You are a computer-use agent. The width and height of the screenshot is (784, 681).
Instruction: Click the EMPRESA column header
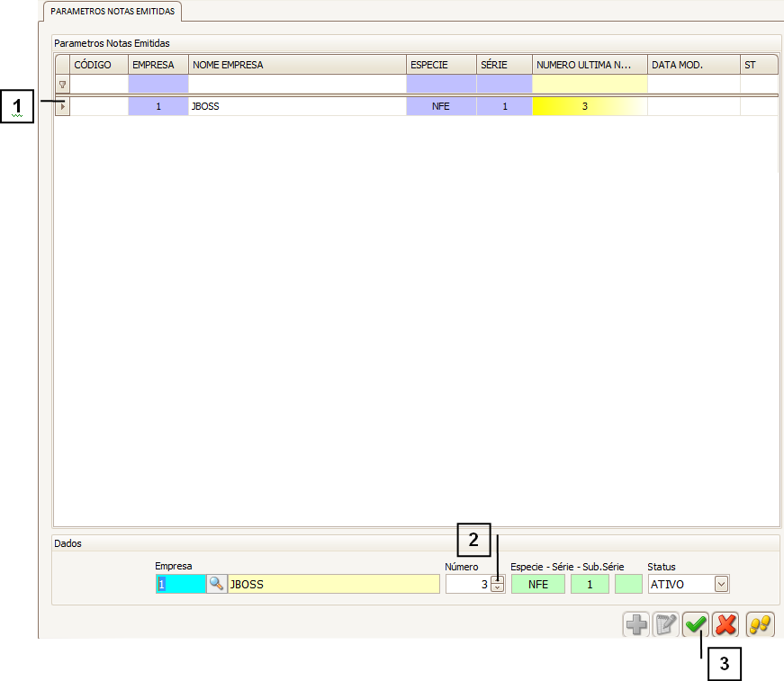tap(158, 65)
